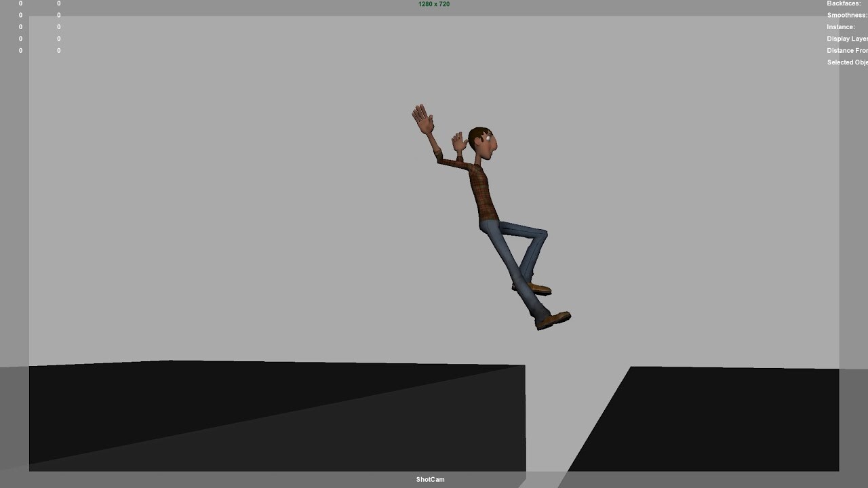Click the left dark platform geometry

click(x=271, y=417)
